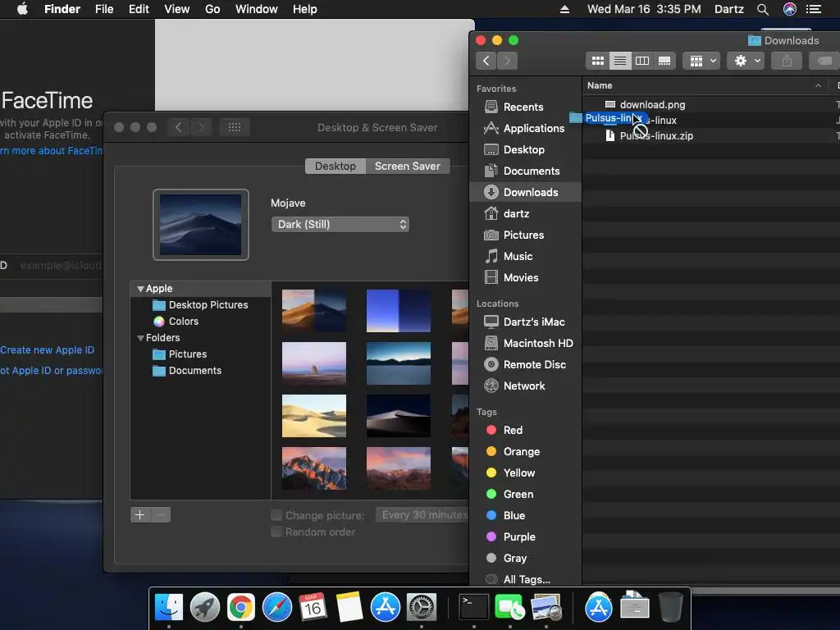The width and height of the screenshot is (840, 630).
Task: Toggle Change picture checkbox
Action: click(x=276, y=515)
